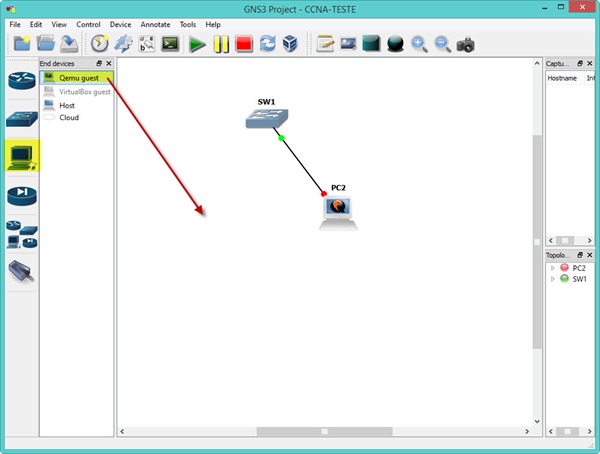This screenshot has width=600, height=454.
Task: Start all devices with green play button
Action: coord(197,44)
